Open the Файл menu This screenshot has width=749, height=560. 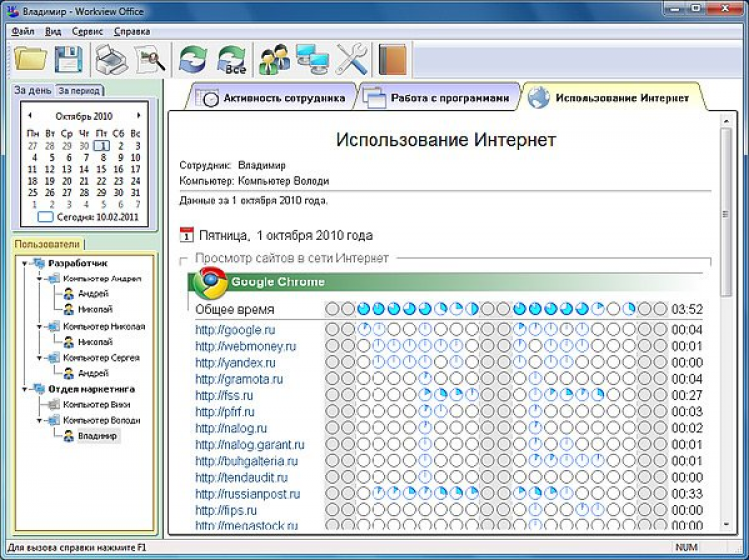click(x=22, y=32)
